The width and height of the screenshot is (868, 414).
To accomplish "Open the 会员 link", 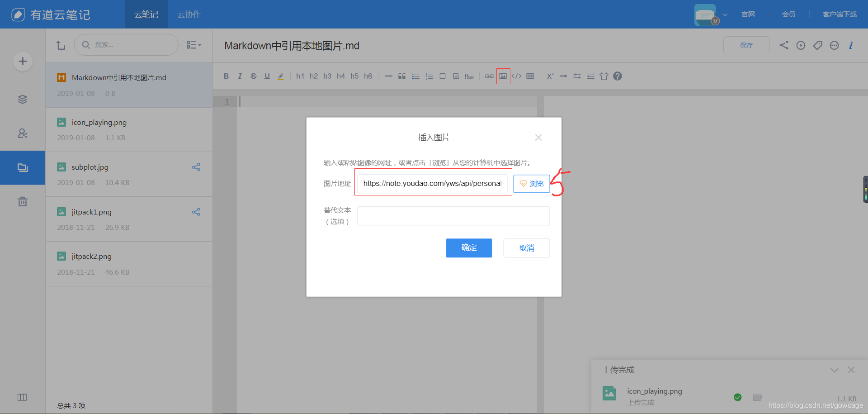I will click(789, 14).
